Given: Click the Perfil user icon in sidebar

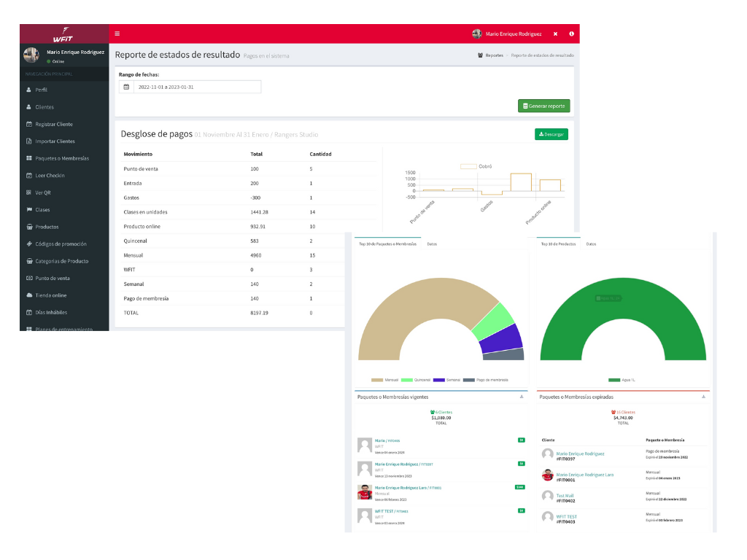Looking at the screenshot, I should coord(28,90).
